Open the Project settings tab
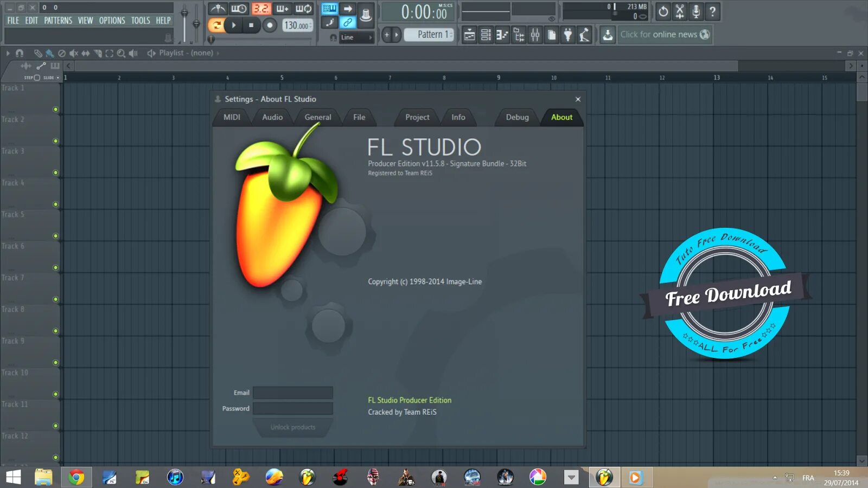 417,117
